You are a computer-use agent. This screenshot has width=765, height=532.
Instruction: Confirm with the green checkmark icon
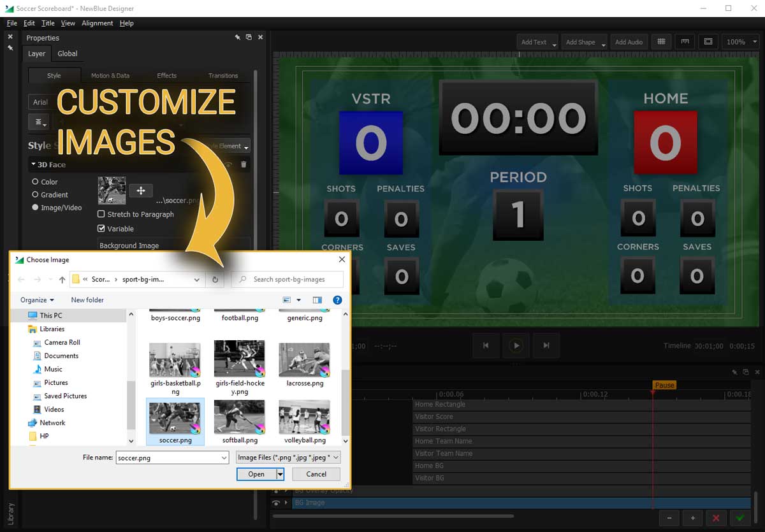(x=739, y=518)
